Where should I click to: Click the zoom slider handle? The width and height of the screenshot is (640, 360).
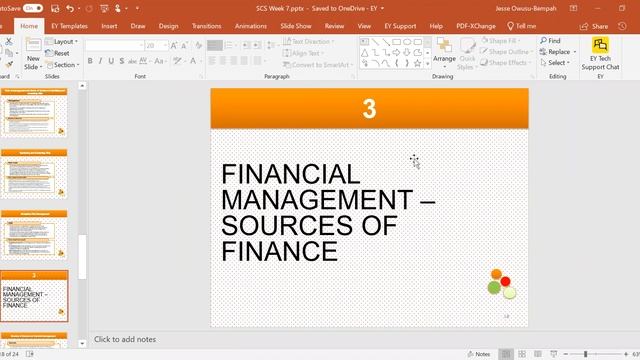pyautogui.click(x=585, y=354)
